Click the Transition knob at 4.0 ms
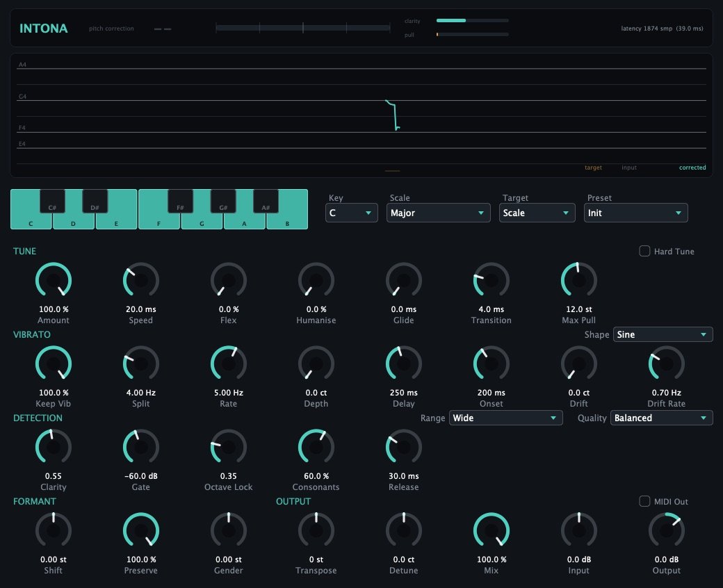Viewport: 723px width, 588px height. click(x=491, y=279)
